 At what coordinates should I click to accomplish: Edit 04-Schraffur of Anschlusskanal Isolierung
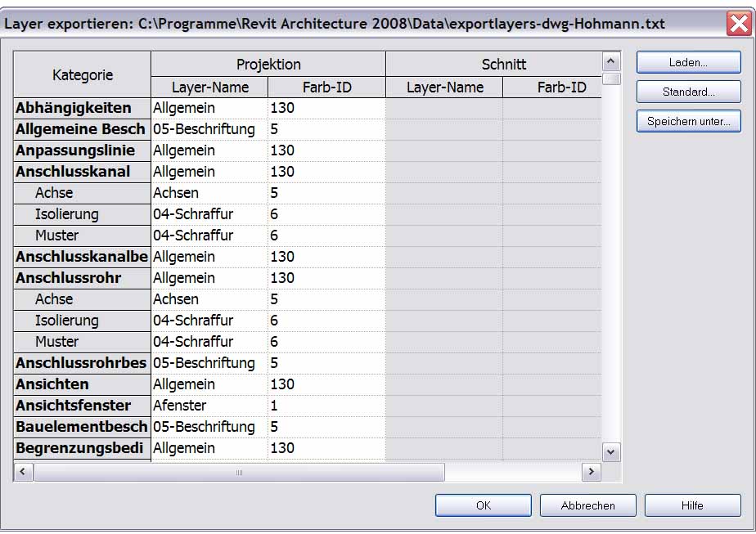tap(209, 214)
